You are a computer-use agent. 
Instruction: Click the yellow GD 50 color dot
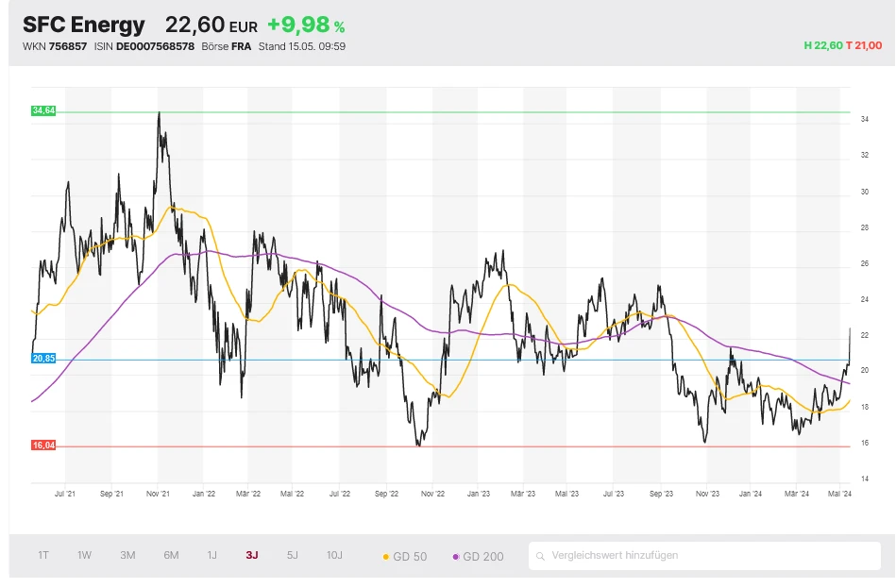click(x=386, y=557)
